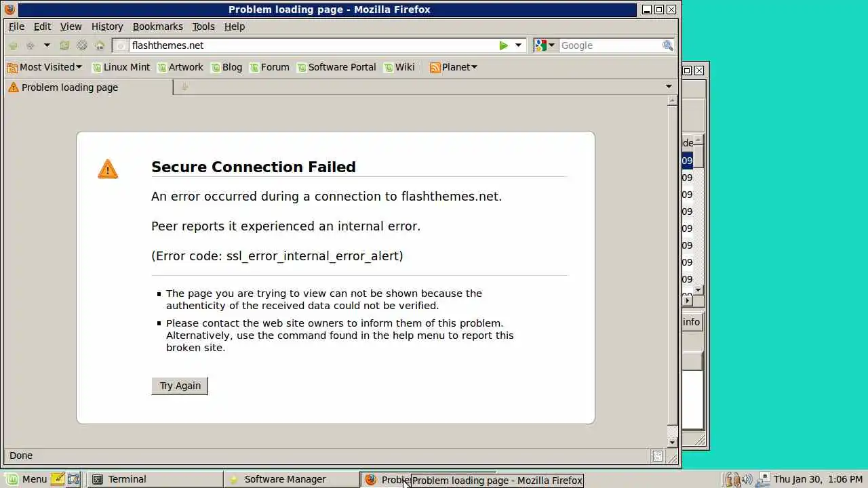The width and height of the screenshot is (868, 488).
Task: Expand the Most Visited bookmarks folder
Action: 44,67
